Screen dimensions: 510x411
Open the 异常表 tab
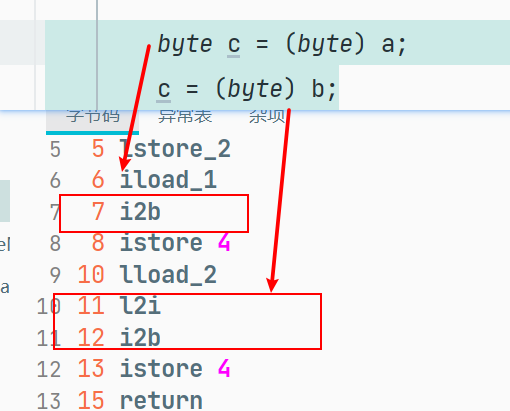point(185,117)
